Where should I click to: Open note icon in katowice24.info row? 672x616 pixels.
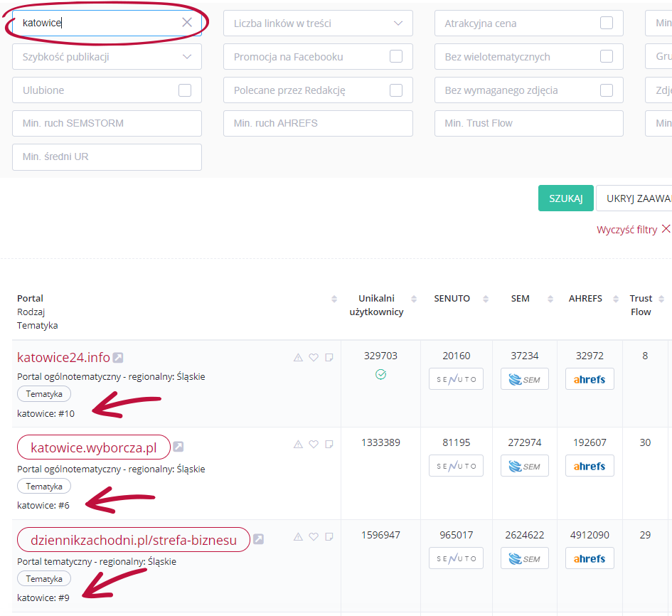(329, 357)
